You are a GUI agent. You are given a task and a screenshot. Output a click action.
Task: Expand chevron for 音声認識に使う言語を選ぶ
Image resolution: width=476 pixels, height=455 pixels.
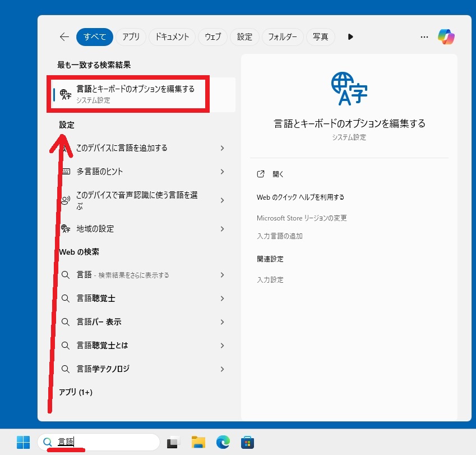(222, 200)
